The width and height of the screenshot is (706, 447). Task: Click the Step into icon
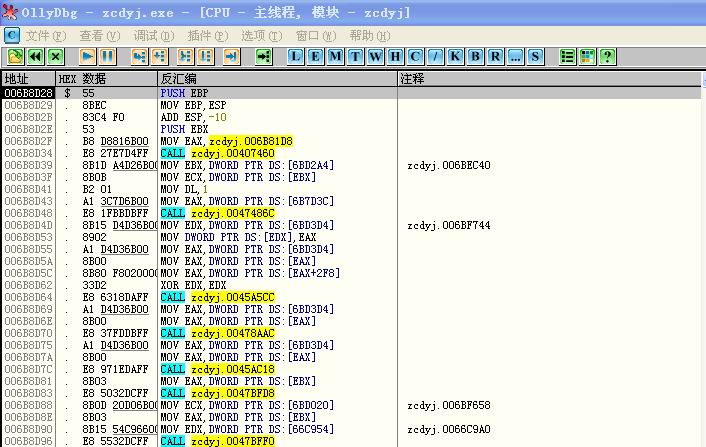click(140, 57)
